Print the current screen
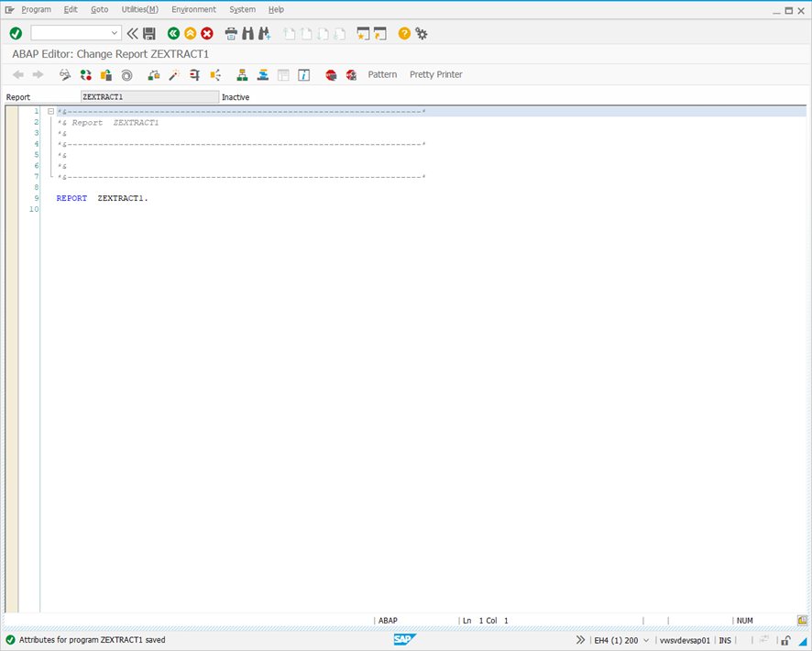This screenshot has height=651, width=812. click(x=230, y=33)
